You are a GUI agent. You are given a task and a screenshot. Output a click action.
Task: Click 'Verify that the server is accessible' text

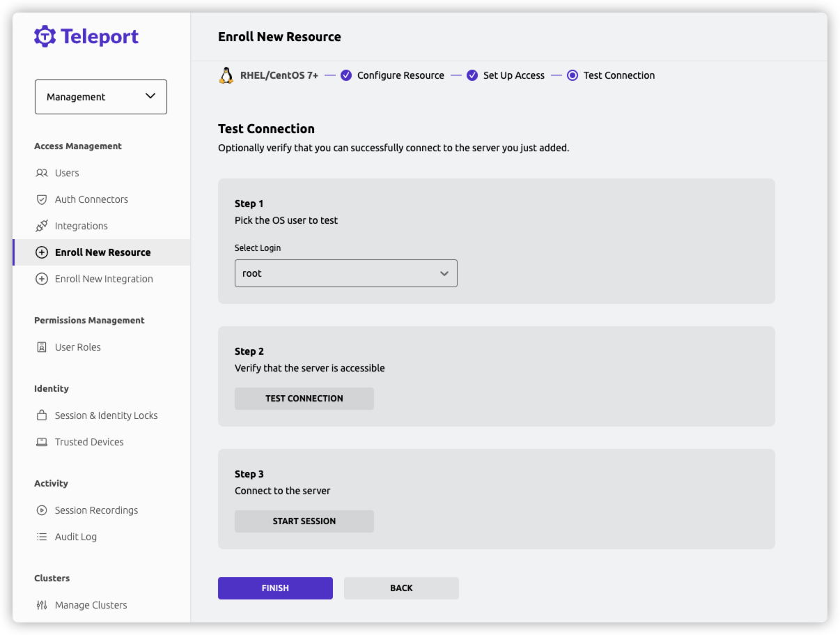tap(310, 368)
